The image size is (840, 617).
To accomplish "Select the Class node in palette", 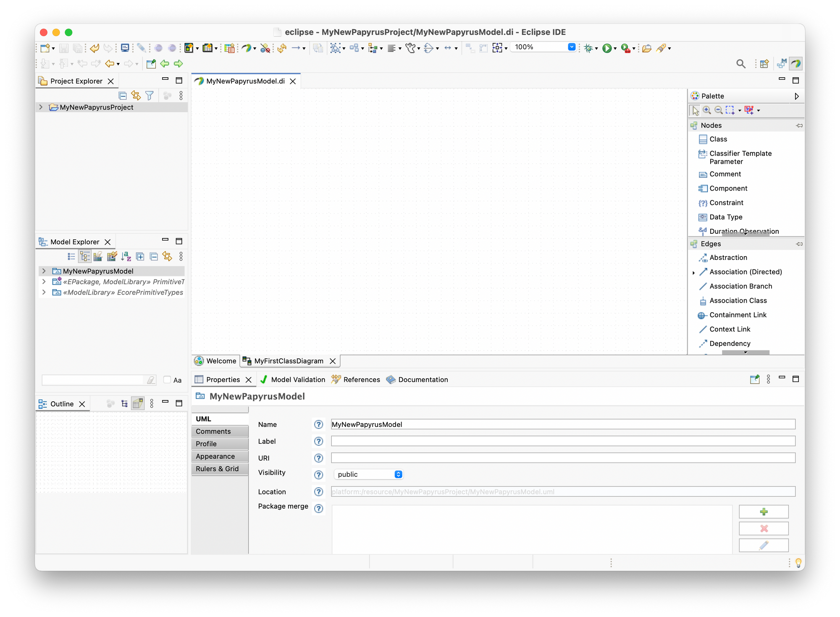I will 713,139.
